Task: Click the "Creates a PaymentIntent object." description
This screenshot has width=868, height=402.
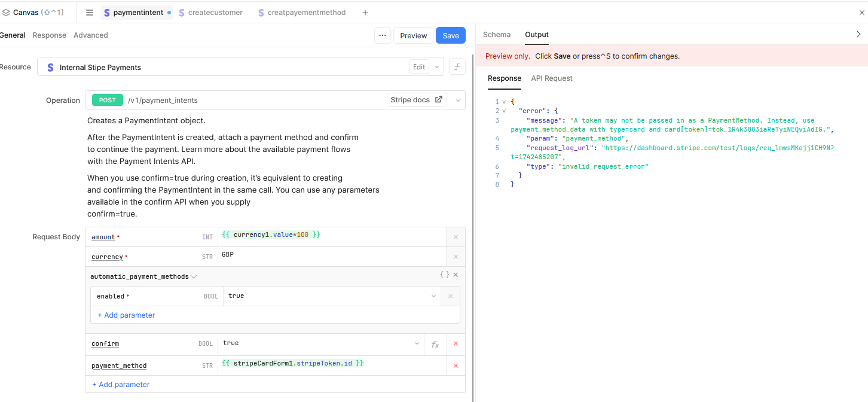Action: tap(146, 121)
